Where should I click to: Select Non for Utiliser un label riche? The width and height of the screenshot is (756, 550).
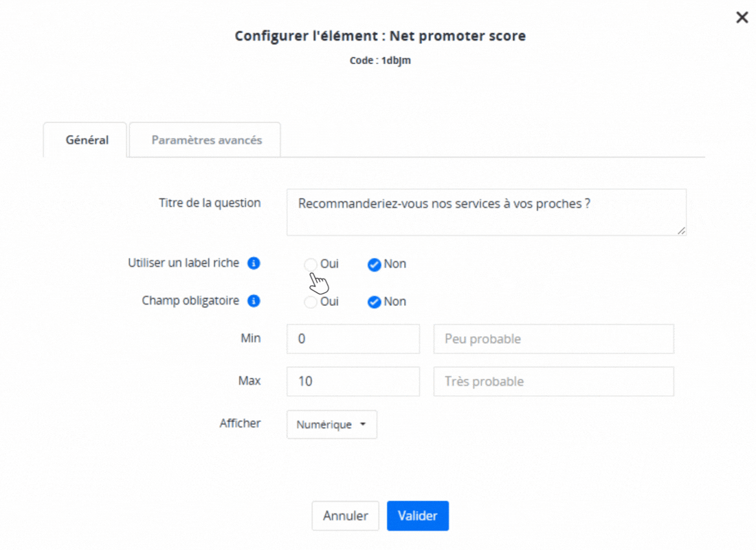pos(375,265)
